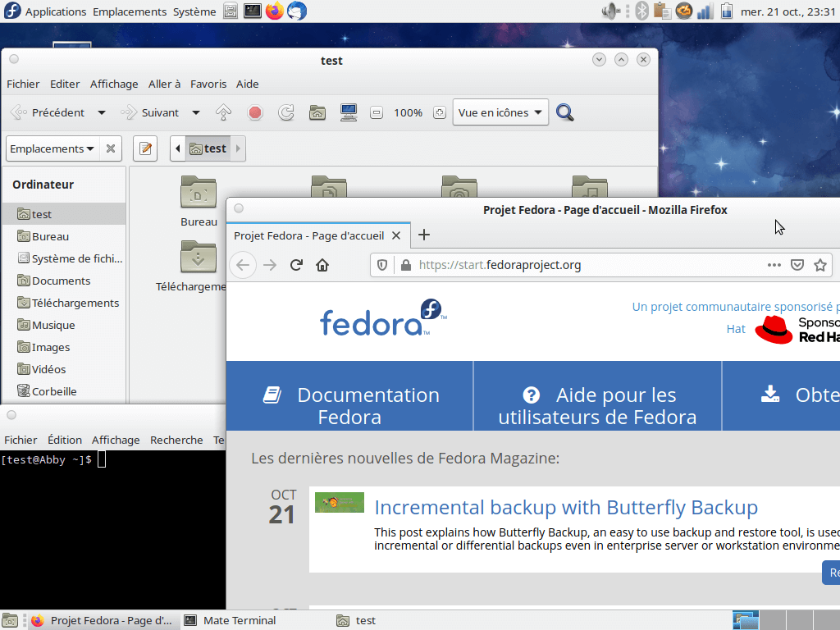
Task: Select Système de fichiers in sidebar
Action: click(64, 258)
